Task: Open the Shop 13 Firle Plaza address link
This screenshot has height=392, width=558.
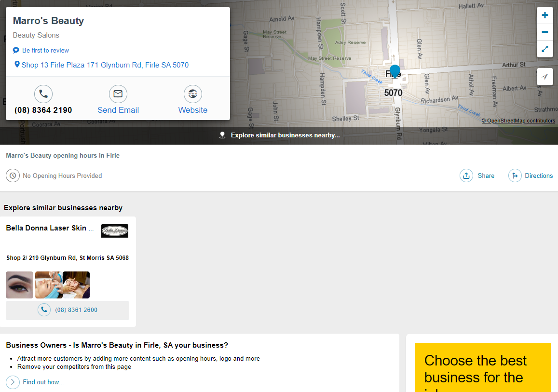Action: [x=105, y=65]
